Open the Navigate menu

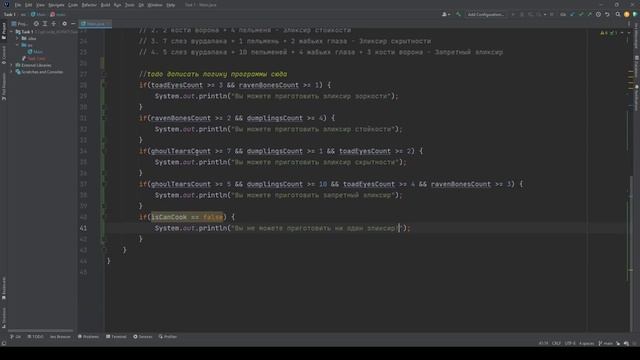(x=56, y=5)
